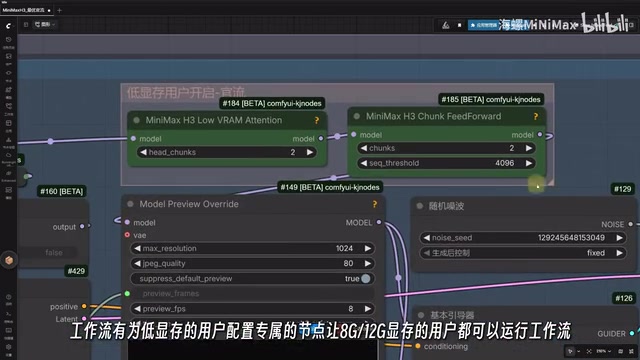Image resolution: width=640 pixels, height=360 pixels.
Task: Collapse the 基本引导器 node via its dot
Action: coord(421,315)
